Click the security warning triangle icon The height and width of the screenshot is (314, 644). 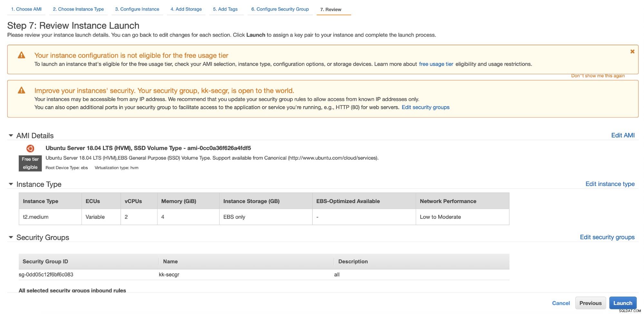pos(22,90)
